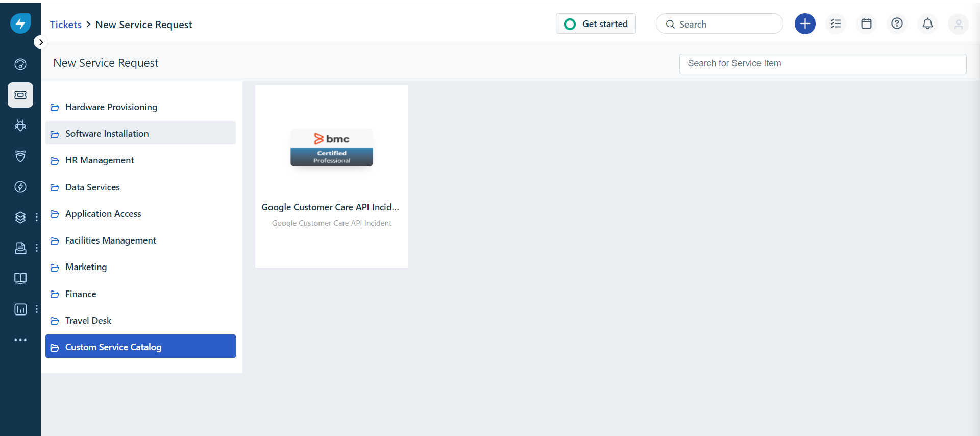Select Application Access category
980x436 pixels.
tap(140, 214)
